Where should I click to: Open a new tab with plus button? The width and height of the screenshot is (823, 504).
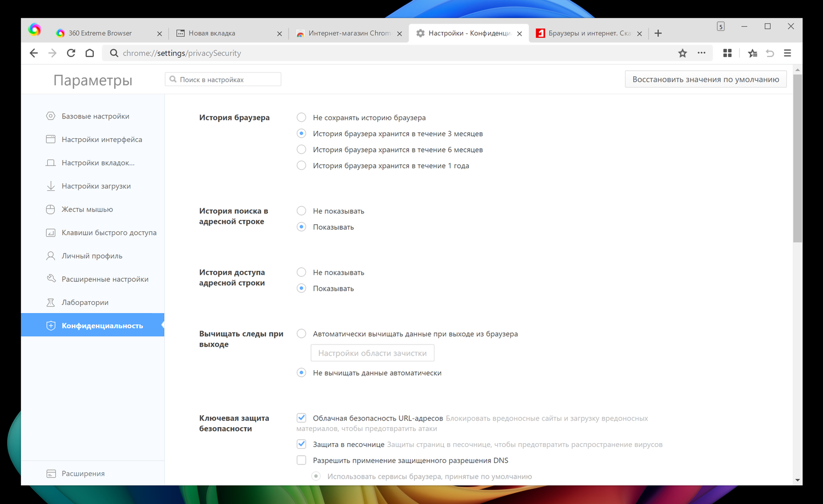tap(658, 33)
